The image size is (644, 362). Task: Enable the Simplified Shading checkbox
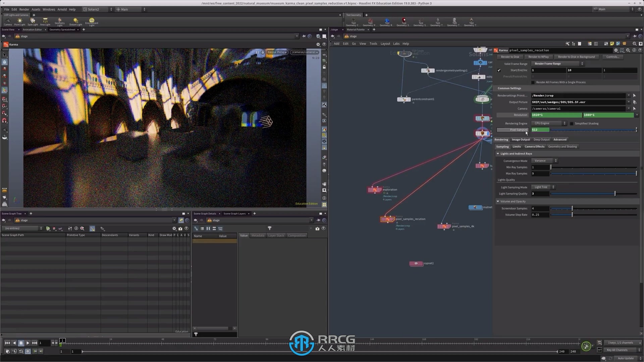coord(572,124)
